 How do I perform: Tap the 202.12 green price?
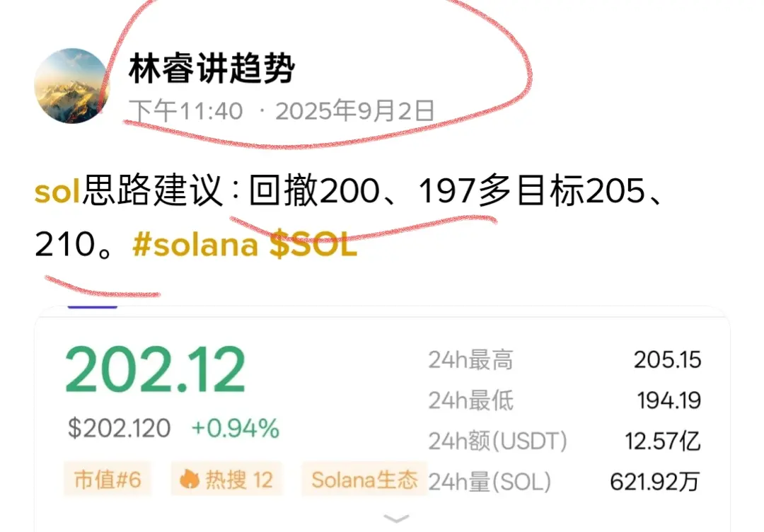155,369
